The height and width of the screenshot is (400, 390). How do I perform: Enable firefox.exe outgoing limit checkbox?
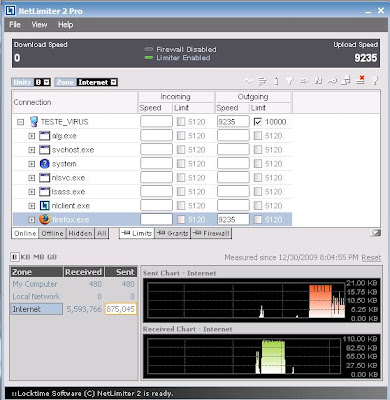pos(258,219)
